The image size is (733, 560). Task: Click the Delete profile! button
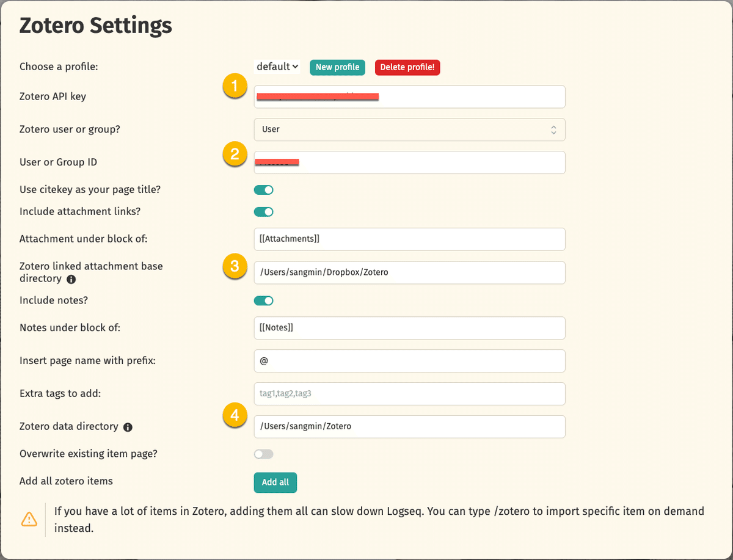(407, 67)
